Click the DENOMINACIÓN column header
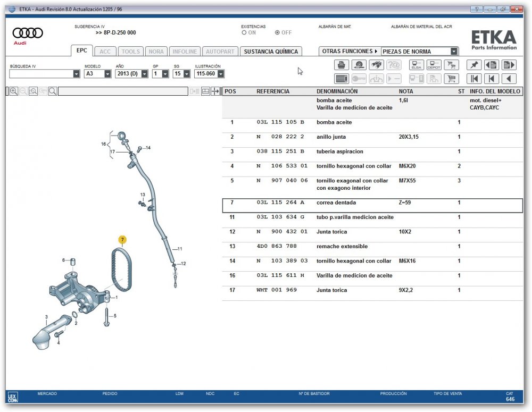Image resolution: width=532 pixels, height=412 pixels. tap(337, 91)
